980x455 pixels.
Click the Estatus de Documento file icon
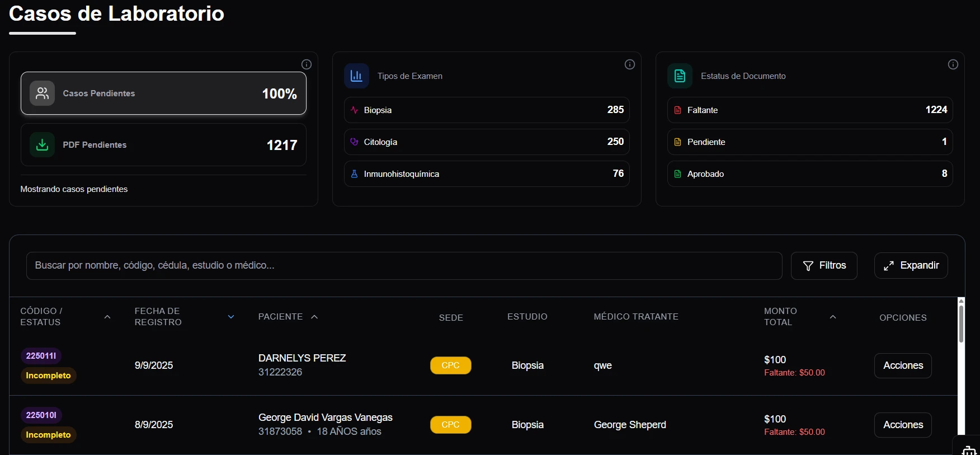(x=680, y=76)
